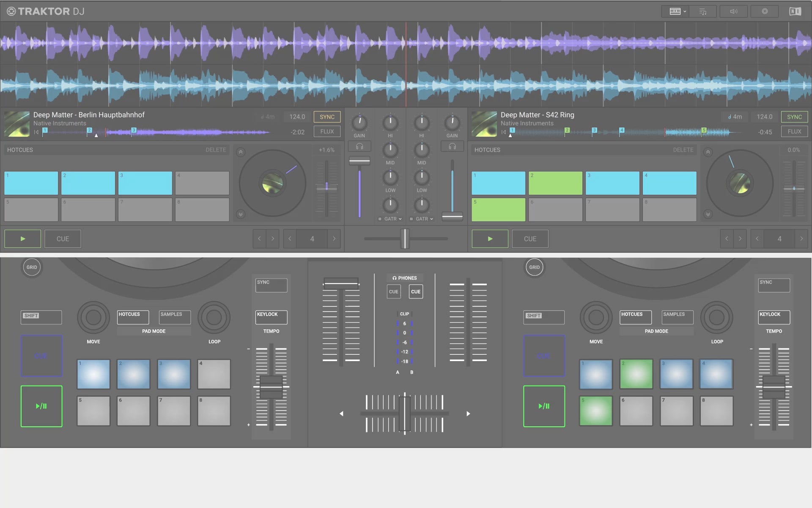Toggle SYNC on the Berlin Hauptbahnhof deck
The image size is (812, 508).
point(327,117)
